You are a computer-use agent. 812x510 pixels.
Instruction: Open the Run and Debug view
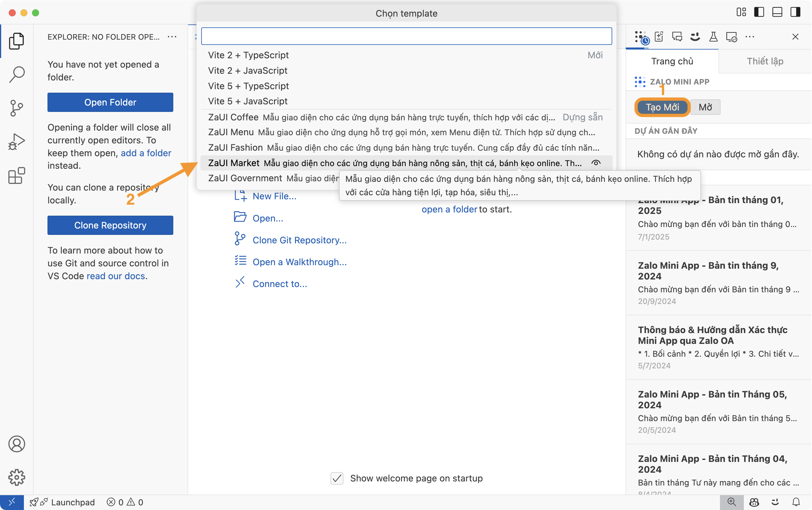coord(17,142)
